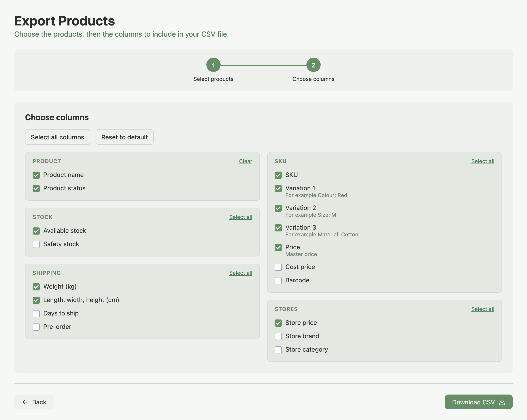The image size is (527, 420).
Task: Uncheck Length, width, height (cm) checkbox
Action: [x=36, y=300]
